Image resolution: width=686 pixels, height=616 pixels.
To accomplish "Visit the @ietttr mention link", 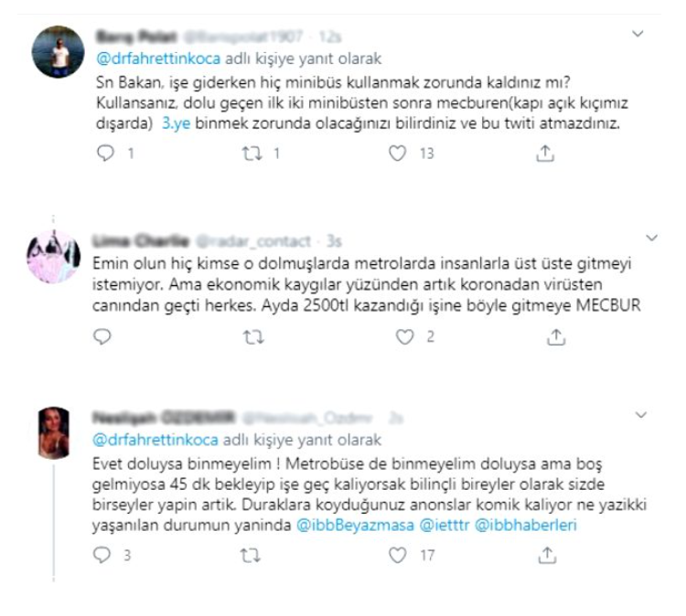I will pyautogui.click(x=445, y=525).
